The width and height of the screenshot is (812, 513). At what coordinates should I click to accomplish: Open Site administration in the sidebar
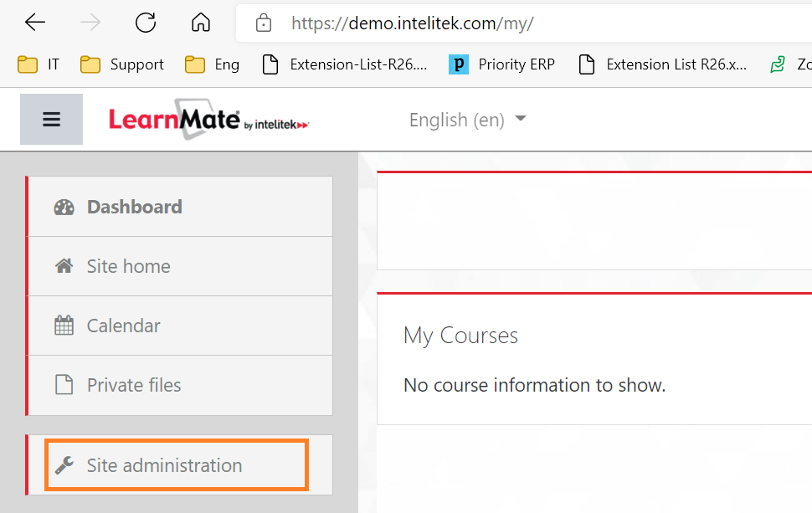180,464
